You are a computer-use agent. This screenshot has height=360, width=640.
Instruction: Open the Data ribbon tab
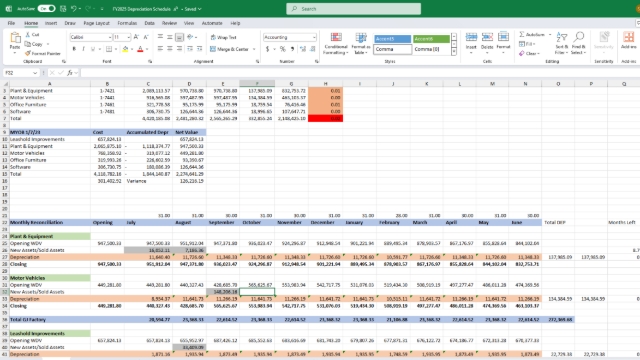pos(149,23)
